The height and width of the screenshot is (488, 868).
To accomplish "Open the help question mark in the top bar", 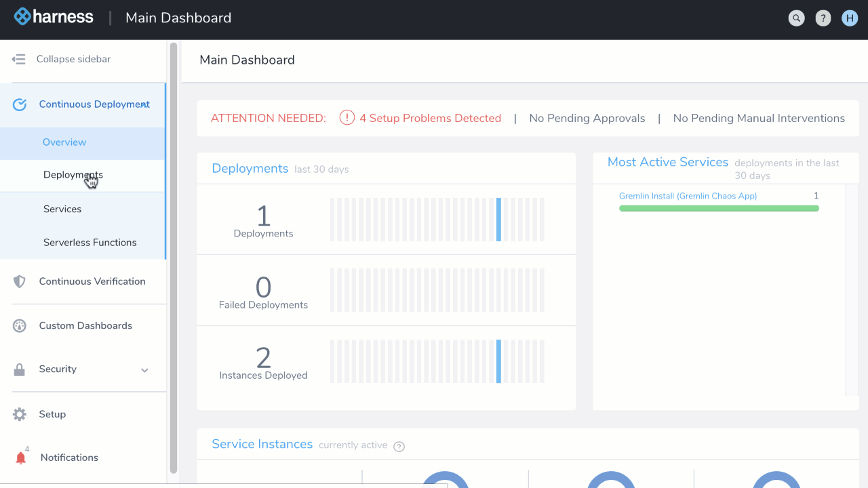I will pos(823,18).
